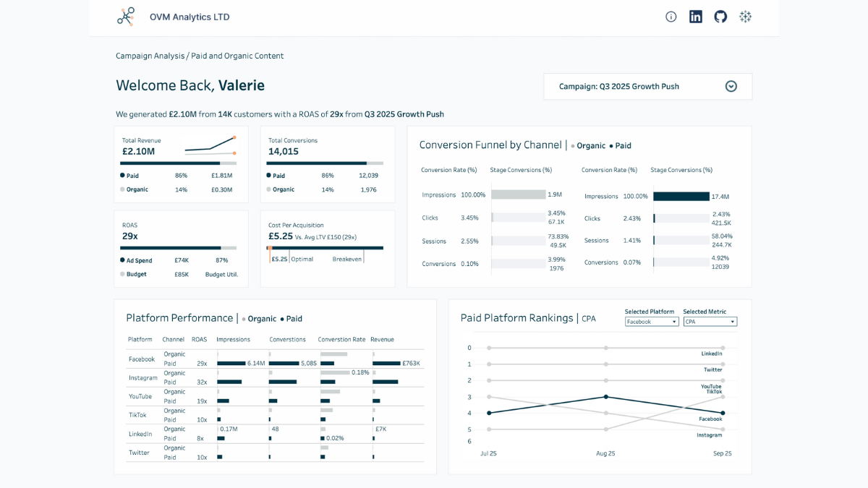Viewport: 868px width, 488px height.
Task: Click the GitHub icon in the header
Action: click(720, 16)
